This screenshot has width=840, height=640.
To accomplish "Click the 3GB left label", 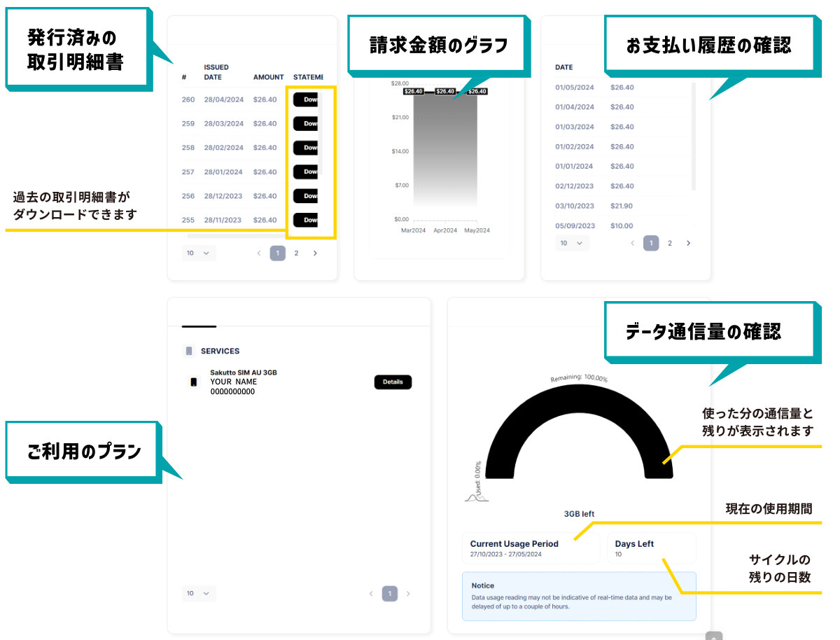I will click(x=579, y=513).
